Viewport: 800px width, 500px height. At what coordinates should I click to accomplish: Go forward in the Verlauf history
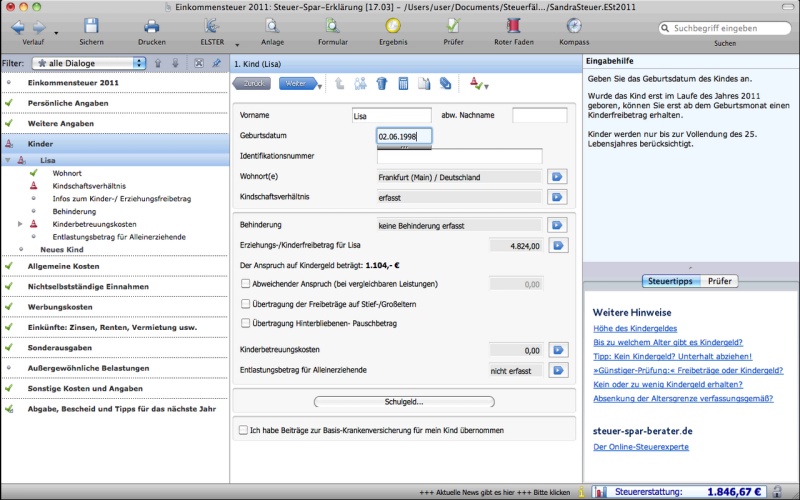click(x=39, y=27)
